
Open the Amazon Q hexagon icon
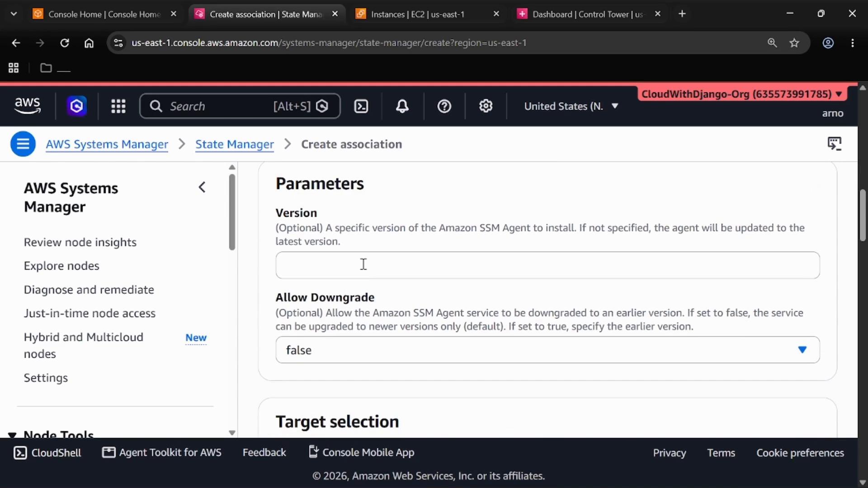(x=77, y=106)
